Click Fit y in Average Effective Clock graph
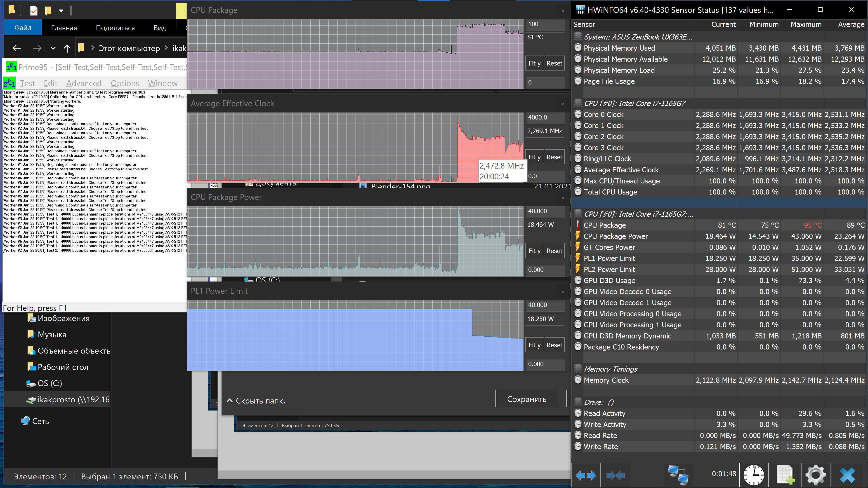This screenshot has width=868, height=488. pyautogui.click(x=534, y=157)
